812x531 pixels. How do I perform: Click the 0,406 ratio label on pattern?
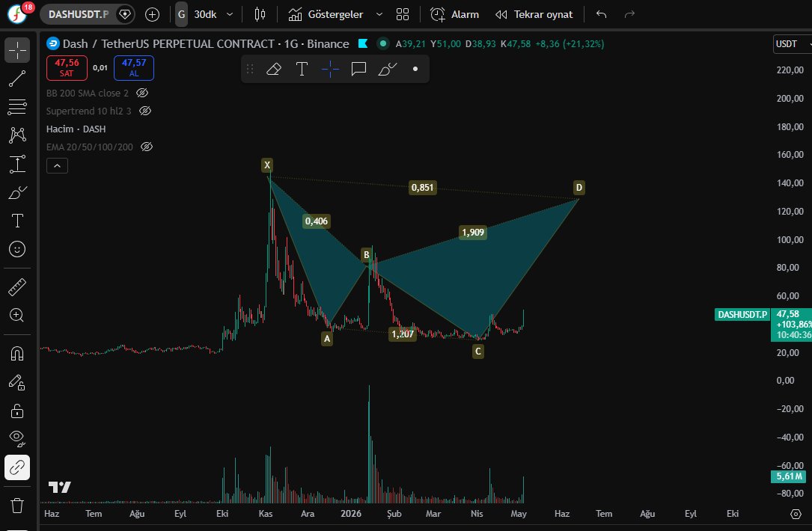pos(317,221)
